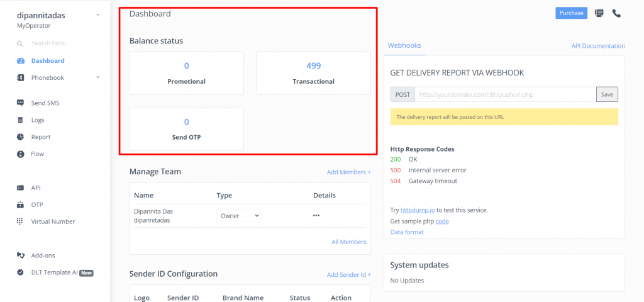Open DLT Template AI menu item
This screenshot has height=302, width=644.
[54, 272]
